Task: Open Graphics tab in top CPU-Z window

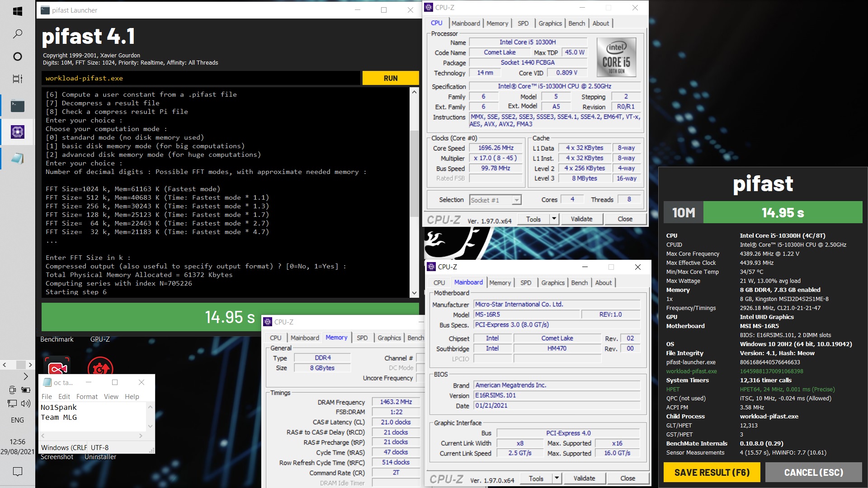Action: click(x=550, y=23)
